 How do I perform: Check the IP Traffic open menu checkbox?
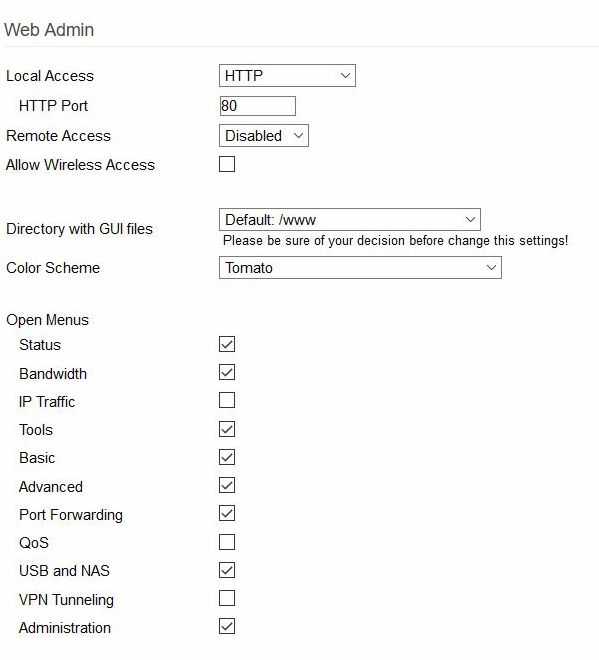(227, 400)
